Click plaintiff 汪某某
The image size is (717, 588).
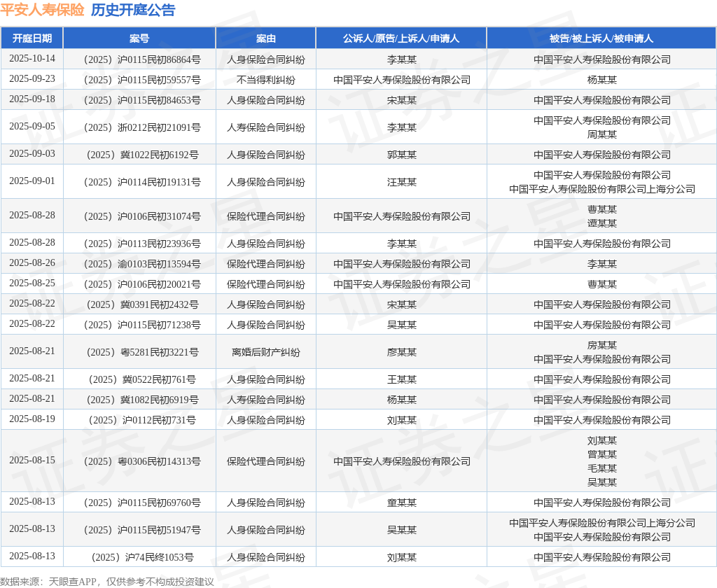401,182
